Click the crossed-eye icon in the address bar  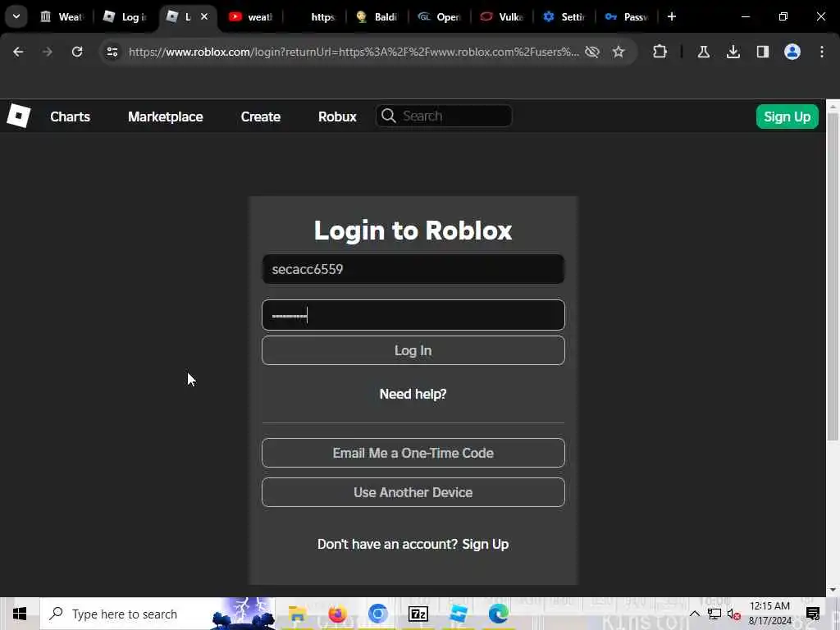point(592,52)
